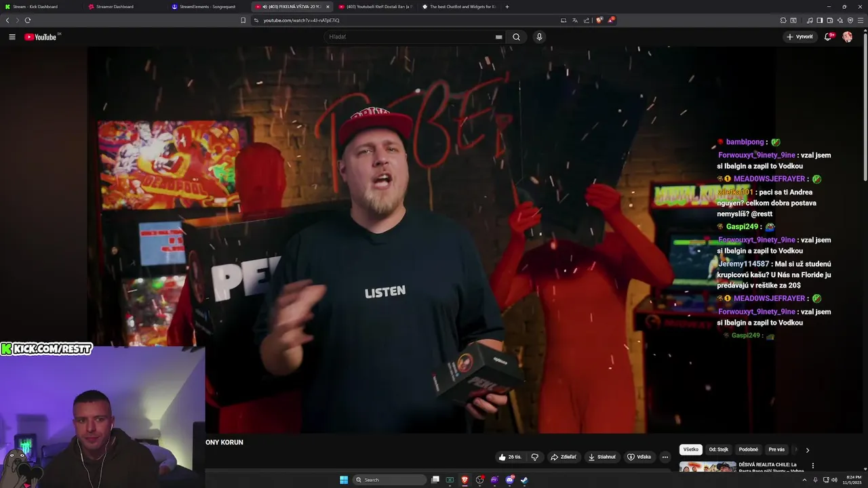Click the Zdieľať share button
868x488 pixels.
click(564, 457)
